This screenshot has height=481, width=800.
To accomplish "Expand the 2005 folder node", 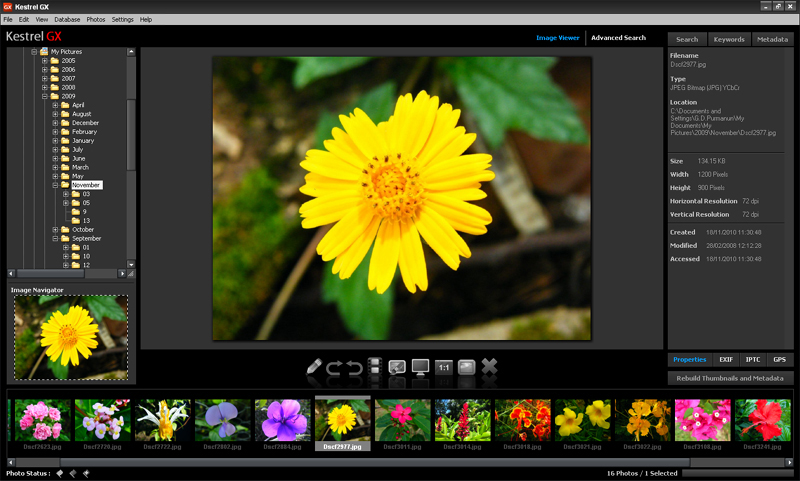I will (x=45, y=61).
